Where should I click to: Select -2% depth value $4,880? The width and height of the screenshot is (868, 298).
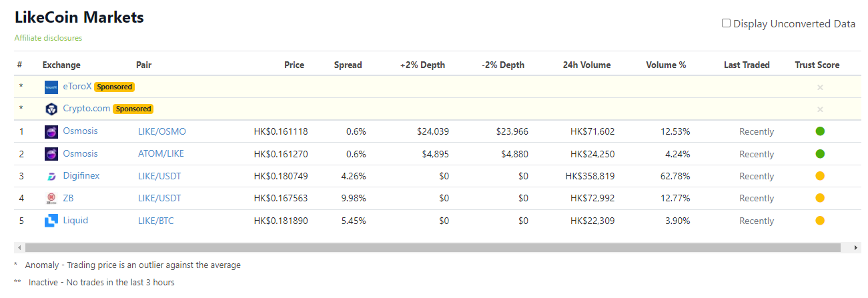coord(514,154)
